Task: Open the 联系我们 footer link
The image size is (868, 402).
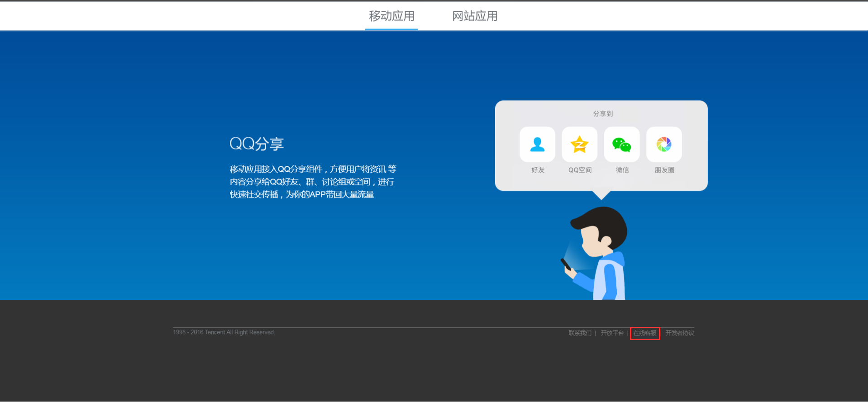Action: (x=580, y=333)
